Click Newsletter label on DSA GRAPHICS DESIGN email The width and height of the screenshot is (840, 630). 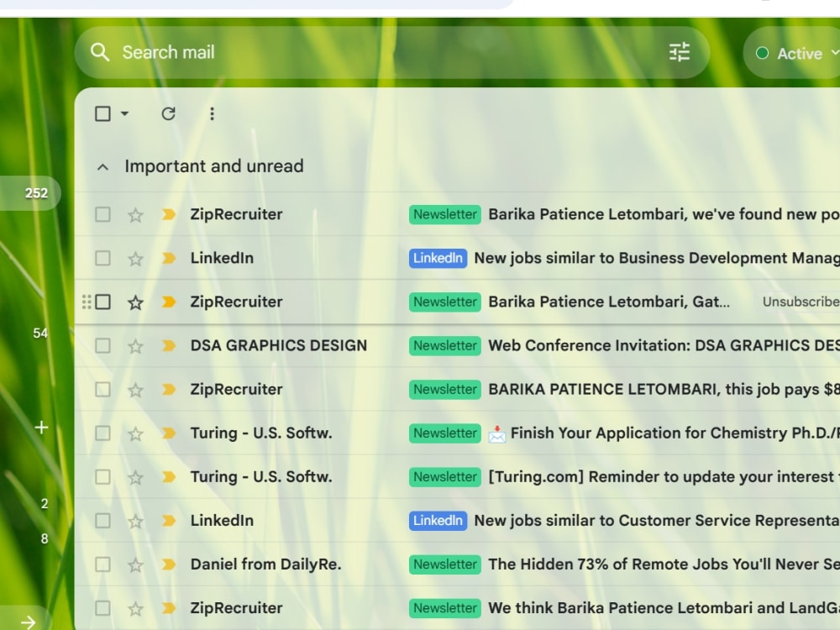444,345
